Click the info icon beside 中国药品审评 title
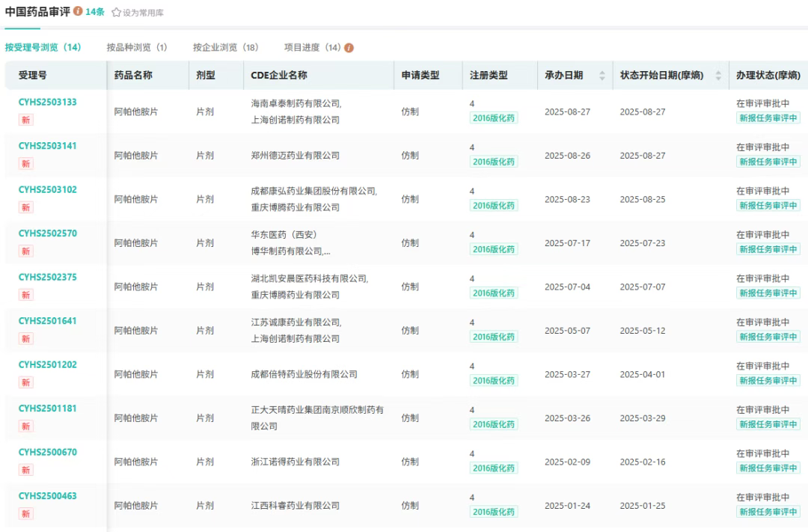This screenshot has height=532, width=808. (x=78, y=12)
